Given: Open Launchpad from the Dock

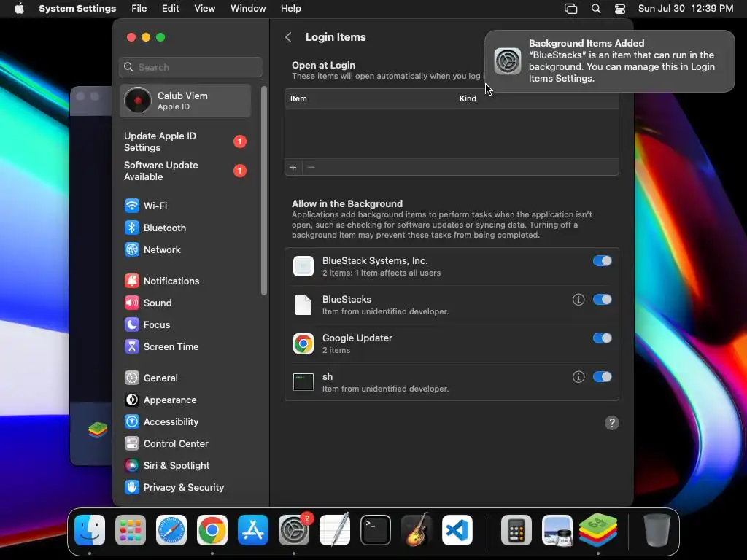Looking at the screenshot, I should pos(131,530).
